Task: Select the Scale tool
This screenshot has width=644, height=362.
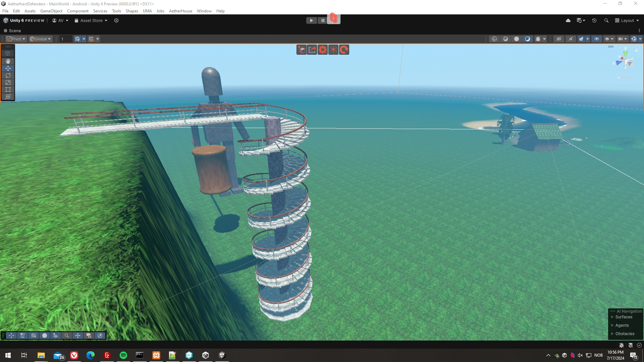Action: coord(8,82)
